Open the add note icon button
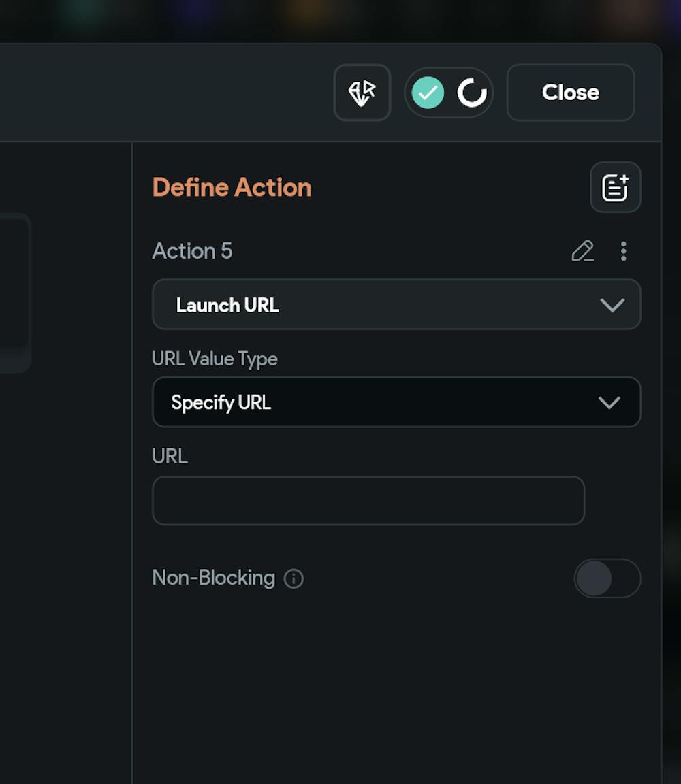The image size is (681, 784). point(616,188)
